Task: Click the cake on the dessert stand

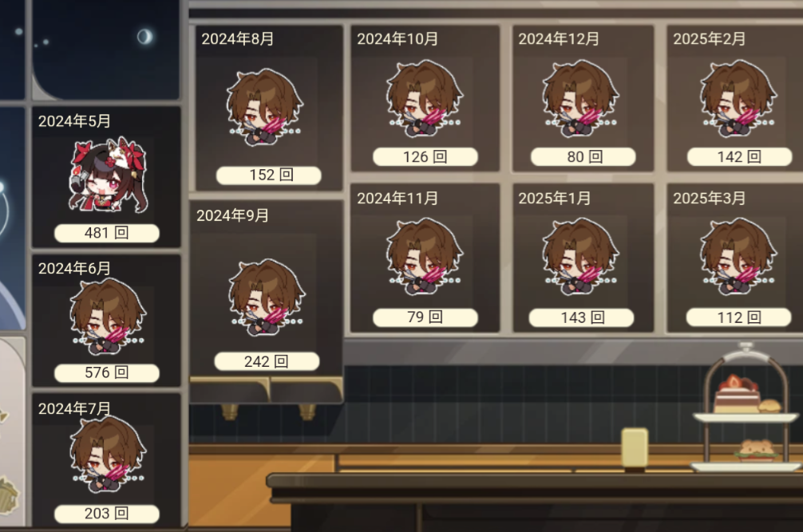Action: pyautogui.click(x=737, y=394)
